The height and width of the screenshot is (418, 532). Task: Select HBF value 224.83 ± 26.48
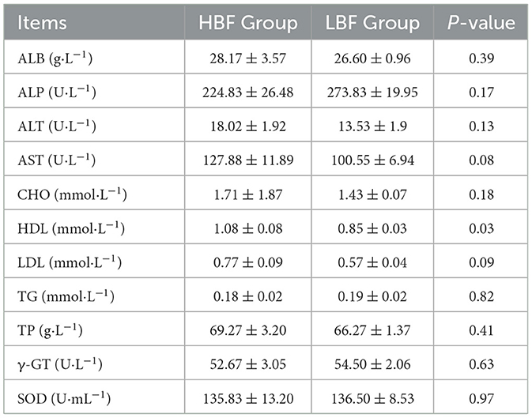coord(248,92)
